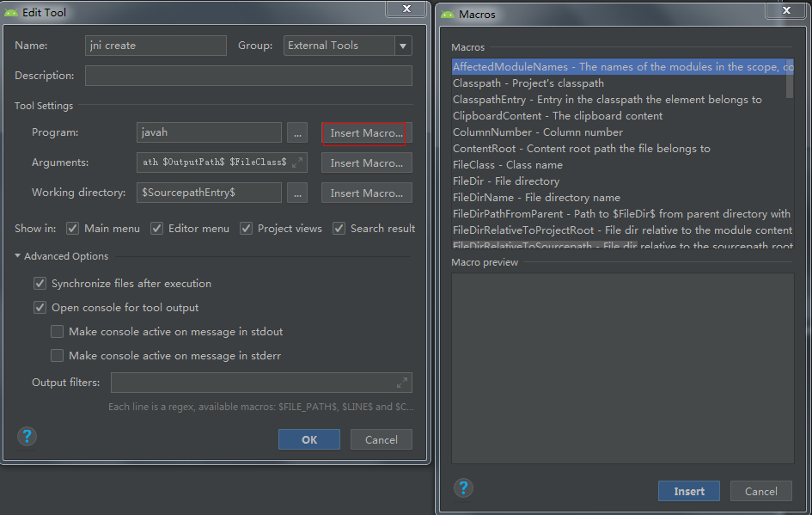This screenshot has height=515, width=812.
Task: Click the Macro preview pane
Action: pos(622,368)
